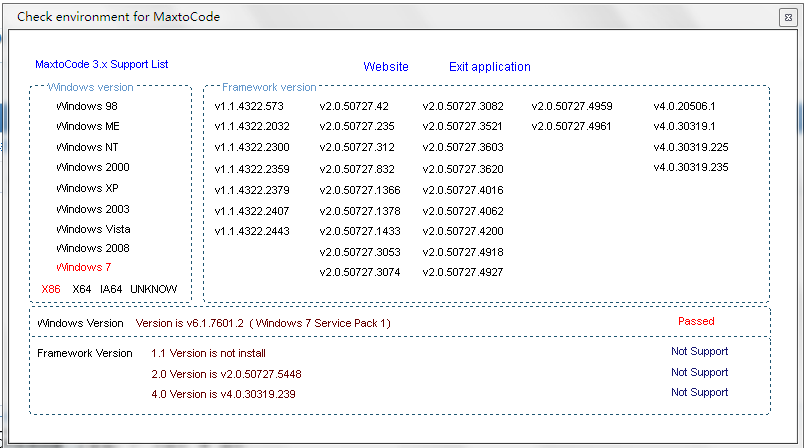This screenshot has height=448, width=804.
Task: Click framework version v4.0.30319.225
Action: pos(691,147)
